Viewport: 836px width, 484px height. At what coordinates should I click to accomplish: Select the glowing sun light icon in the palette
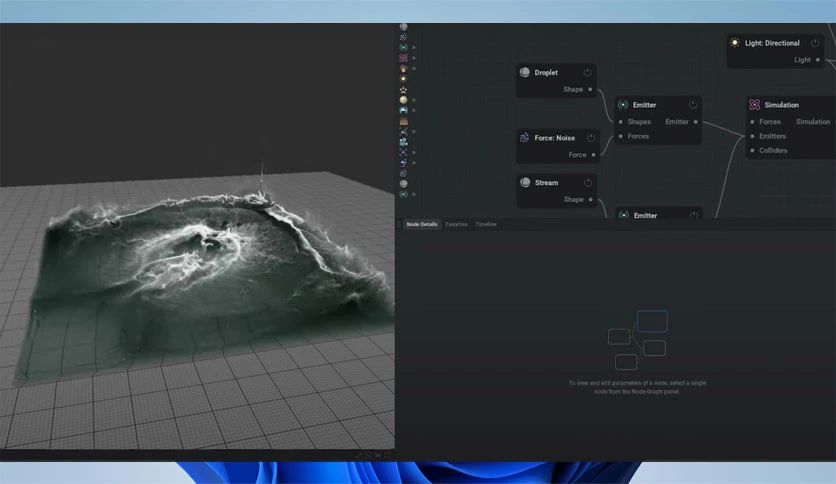click(404, 79)
